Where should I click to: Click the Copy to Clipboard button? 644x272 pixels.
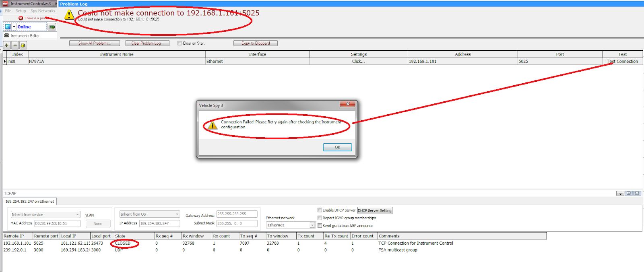(255, 43)
